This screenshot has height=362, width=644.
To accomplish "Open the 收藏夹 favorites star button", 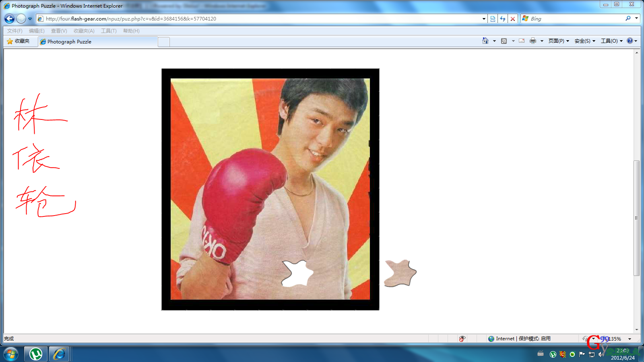I will [19, 41].
